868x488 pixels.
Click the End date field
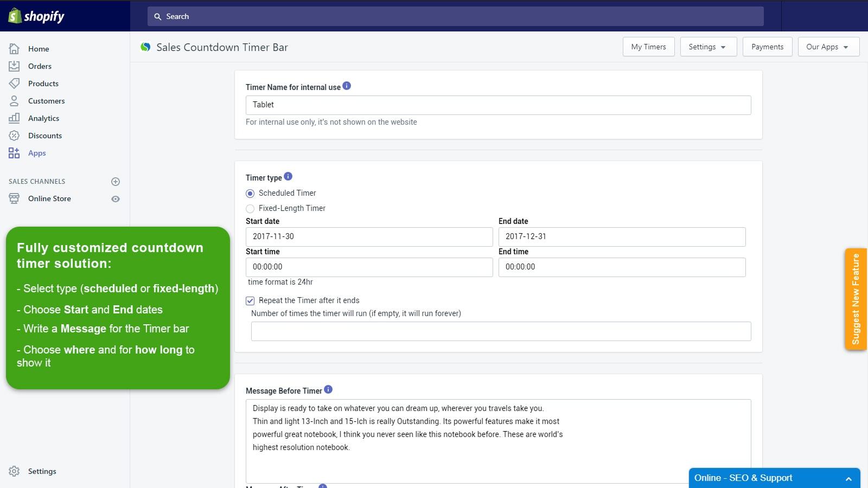pyautogui.click(x=622, y=237)
